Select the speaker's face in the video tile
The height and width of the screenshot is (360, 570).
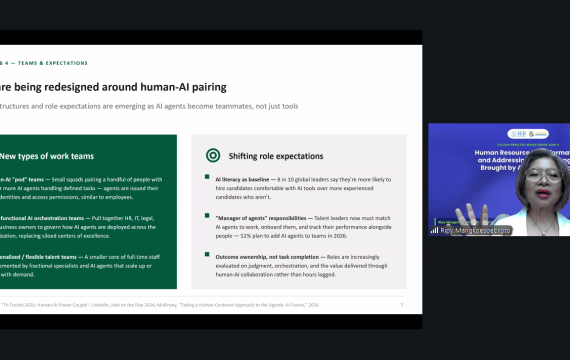coord(542,182)
